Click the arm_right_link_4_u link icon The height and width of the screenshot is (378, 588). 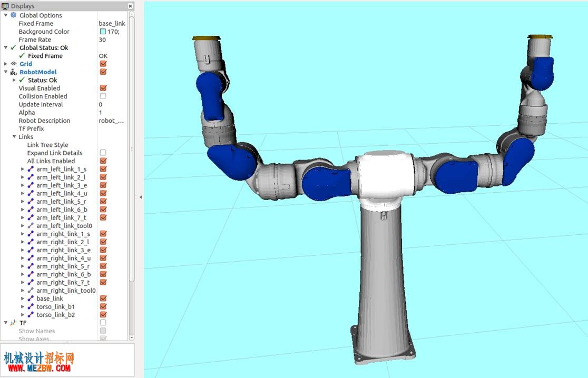tap(31, 258)
